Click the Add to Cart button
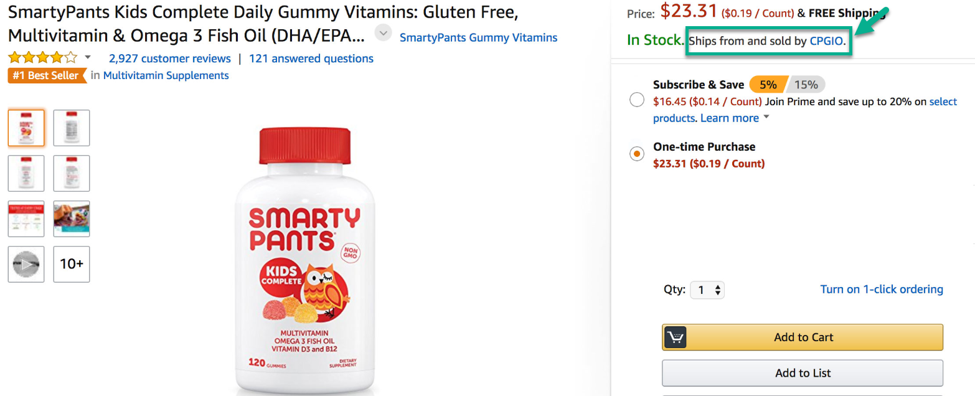 click(x=802, y=338)
